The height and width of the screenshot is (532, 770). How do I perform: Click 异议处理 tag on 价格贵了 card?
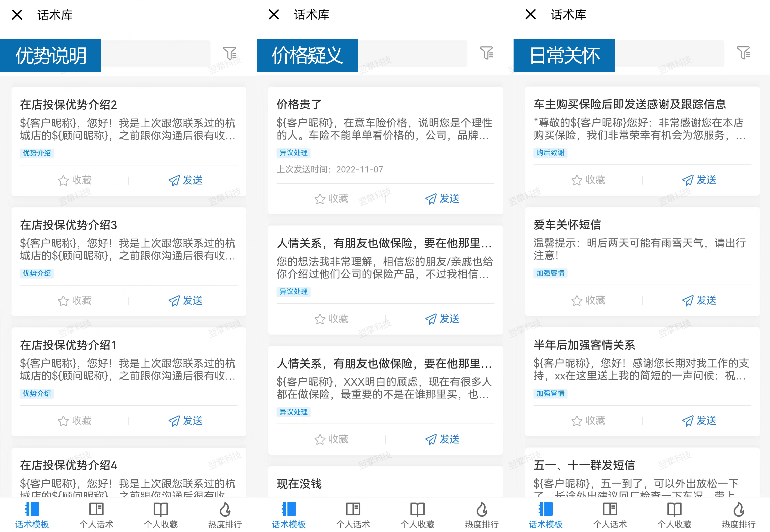[x=293, y=153]
